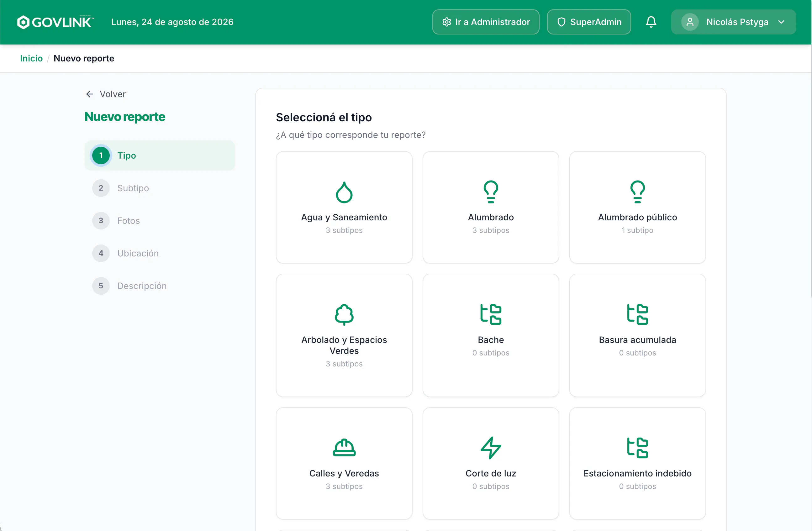Select the Agua y Saneamiento type card
Screen dimensions: 812x531
tap(344, 207)
